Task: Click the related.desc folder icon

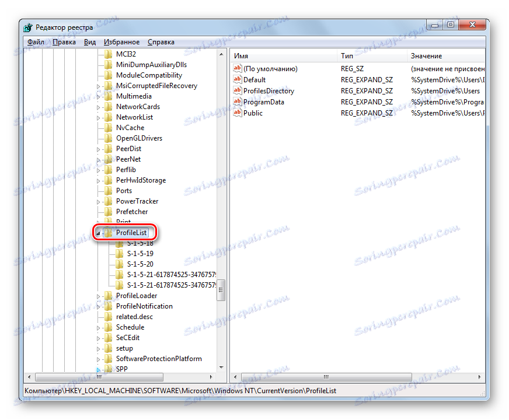Action: point(109,317)
